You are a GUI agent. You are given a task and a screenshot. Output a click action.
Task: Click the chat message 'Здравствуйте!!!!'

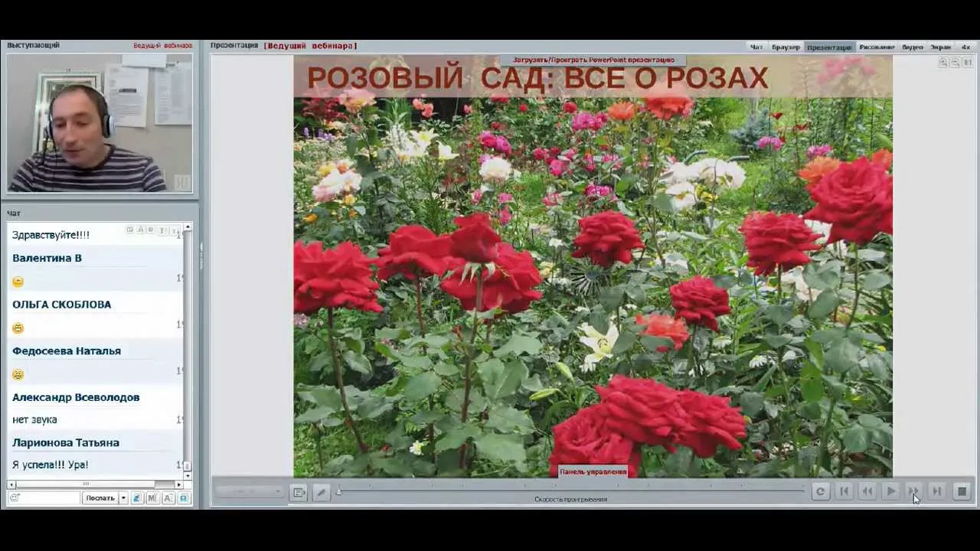tap(51, 235)
